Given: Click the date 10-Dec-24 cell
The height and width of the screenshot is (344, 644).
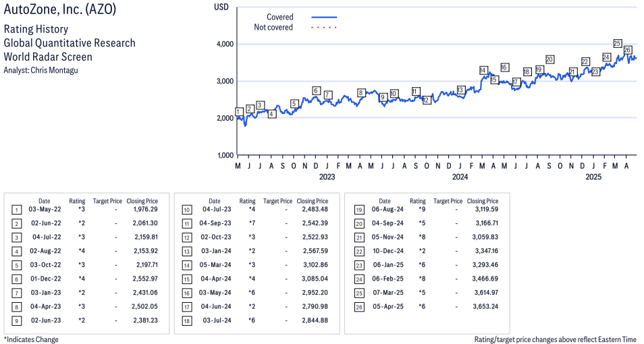Looking at the screenshot, I should tap(388, 251).
